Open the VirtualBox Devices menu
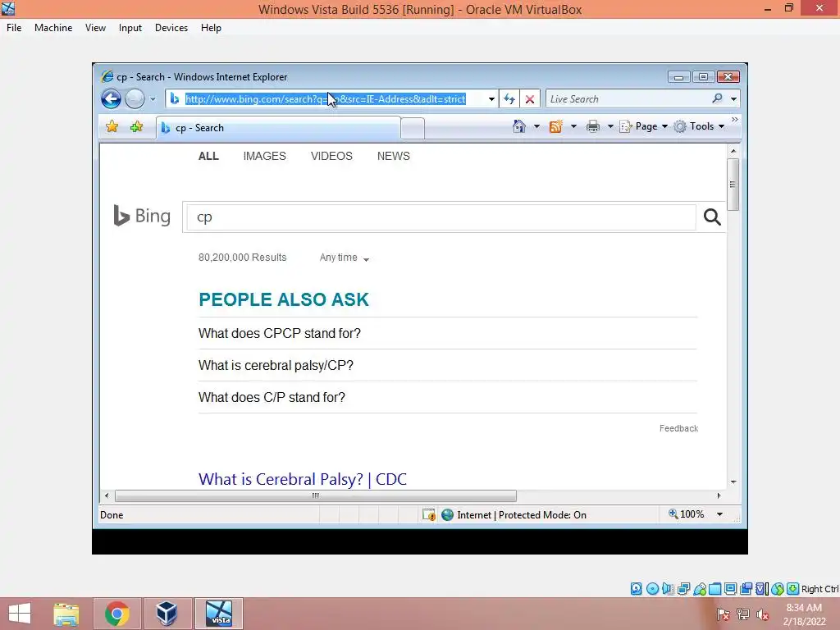Image resolution: width=840 pixels, height=630 pixels. point(171,28)
